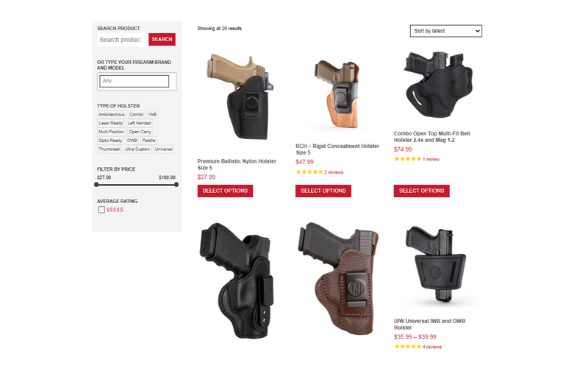
Task: Filter by the Left Handed tag
Action: [139, 123]
